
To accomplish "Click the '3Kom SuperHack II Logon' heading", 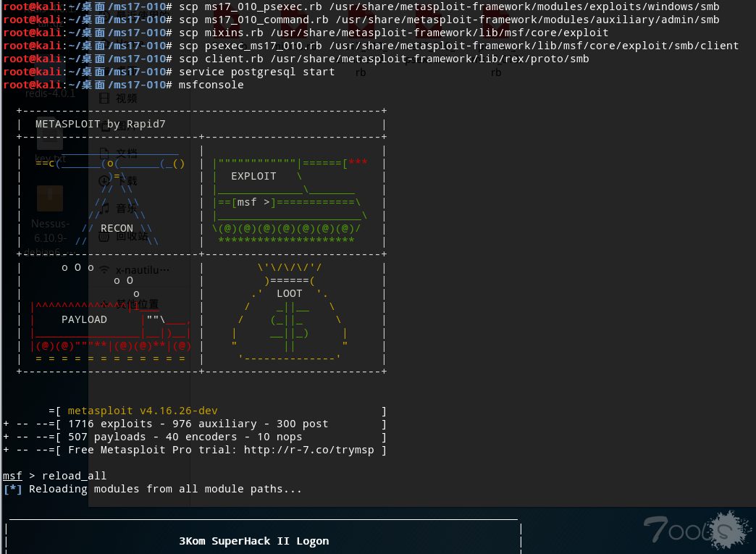I will click(x=253, y=541).
